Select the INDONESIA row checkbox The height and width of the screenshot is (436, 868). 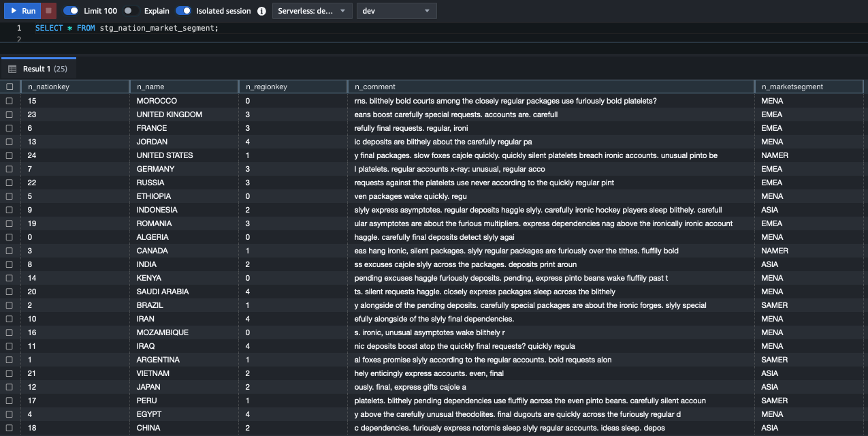pyautogui.click(x=10, y=210)
